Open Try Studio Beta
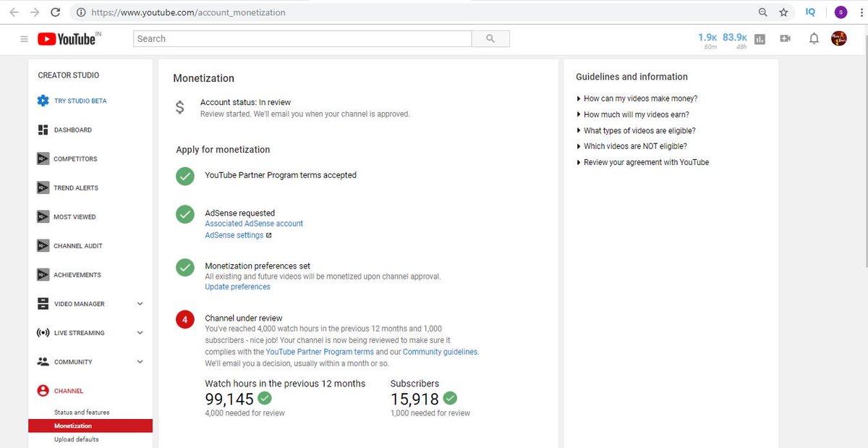868x448 pixels. (x=80, y=101)
